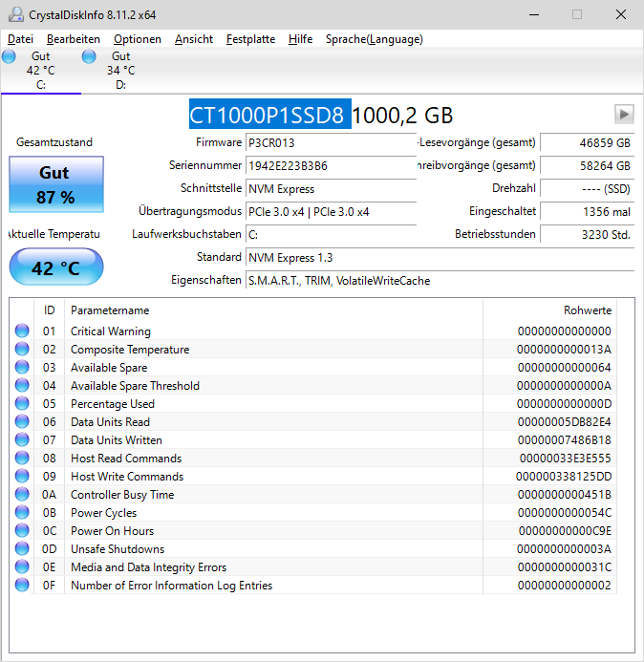
Task: Click the highlighted CT1000P1SSD8 model name
Action: [269, 114]
